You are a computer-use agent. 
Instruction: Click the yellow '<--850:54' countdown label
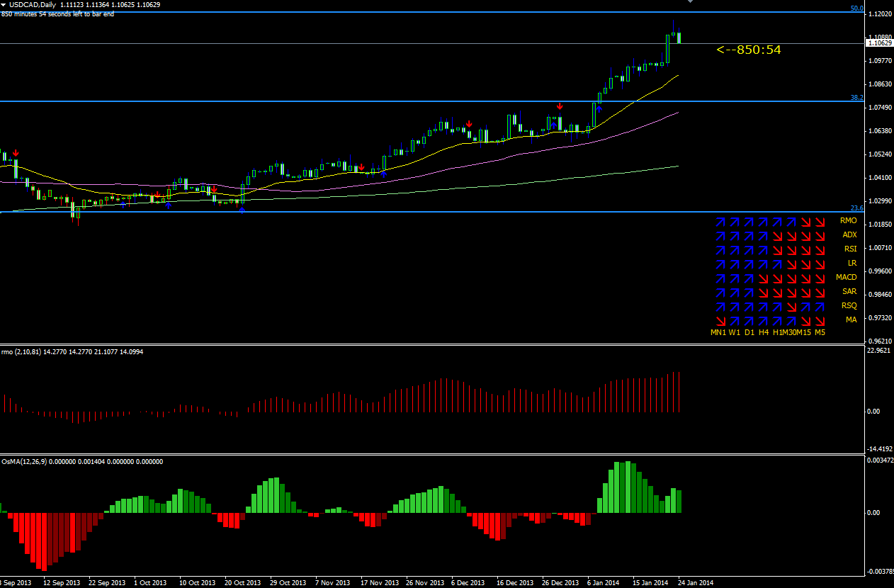pyautogui.click(x=748, y=50)
